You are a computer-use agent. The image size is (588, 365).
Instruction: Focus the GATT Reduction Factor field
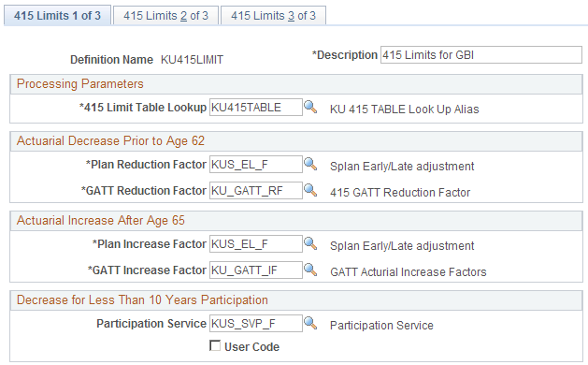pos(256,191)
